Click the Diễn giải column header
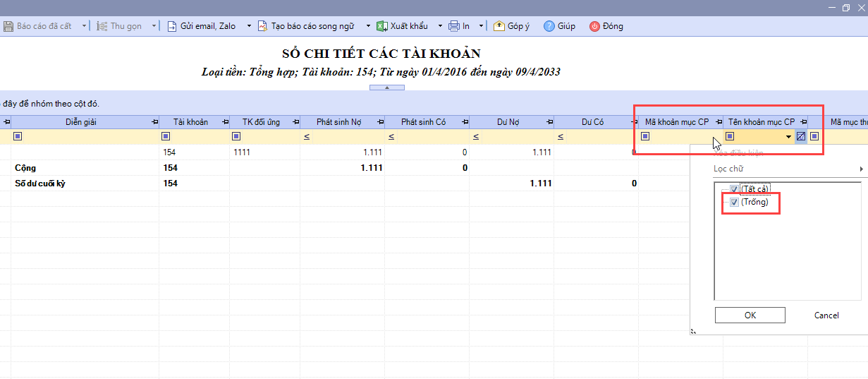 click(81, 122)
